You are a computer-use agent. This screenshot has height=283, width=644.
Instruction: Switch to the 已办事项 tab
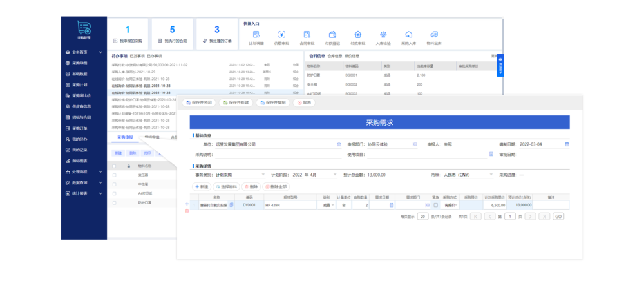(x=155, y=56)
